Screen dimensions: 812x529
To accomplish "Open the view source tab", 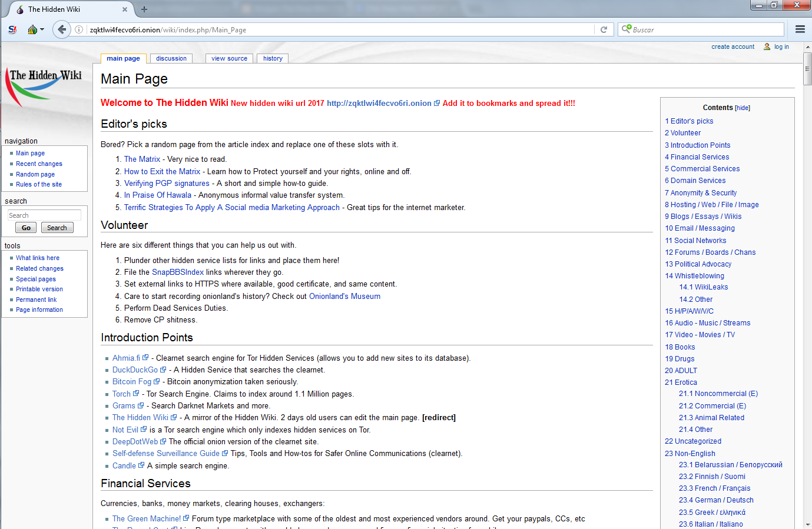I will click(229, 58).
